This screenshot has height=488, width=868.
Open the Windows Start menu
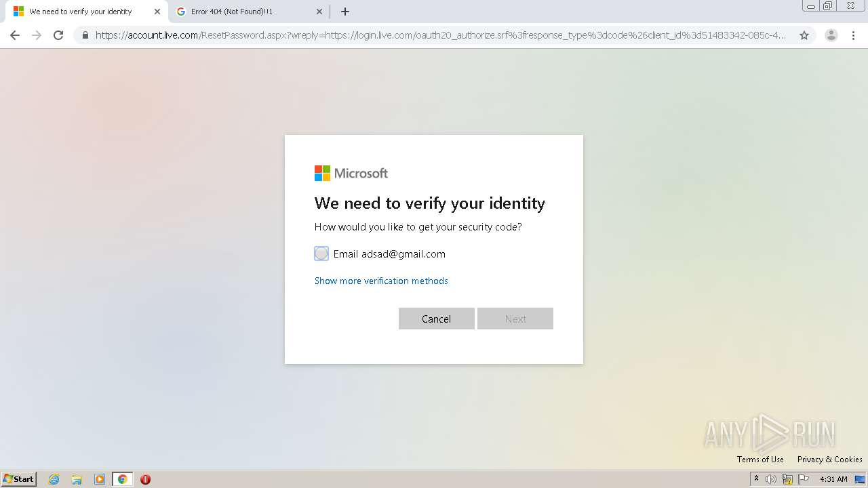coord(19,479)
